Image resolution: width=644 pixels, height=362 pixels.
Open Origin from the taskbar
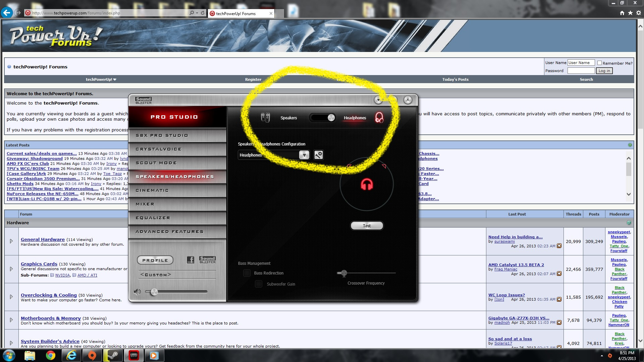(92, 355)
